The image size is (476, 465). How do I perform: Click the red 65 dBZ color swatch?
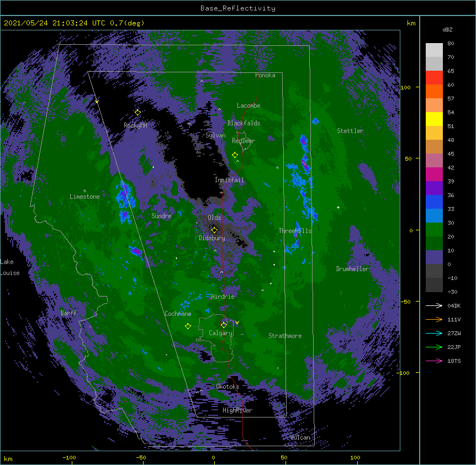coord(434,77)
